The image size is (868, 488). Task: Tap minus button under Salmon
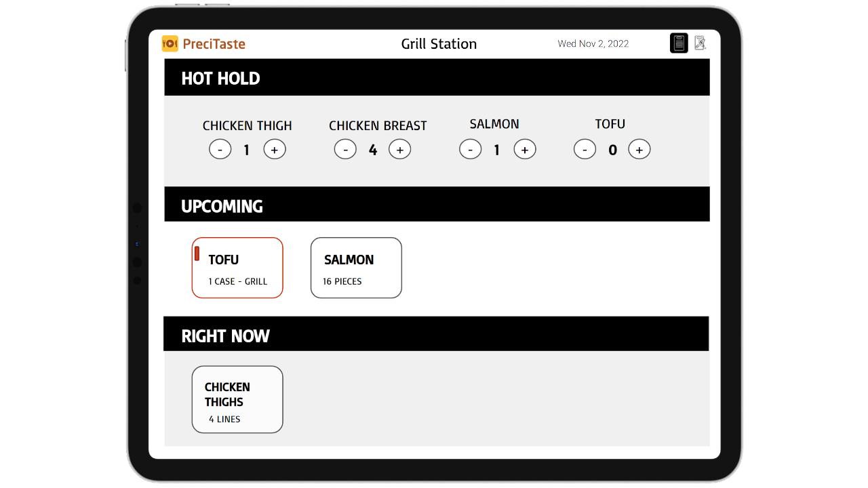point(471,149)
